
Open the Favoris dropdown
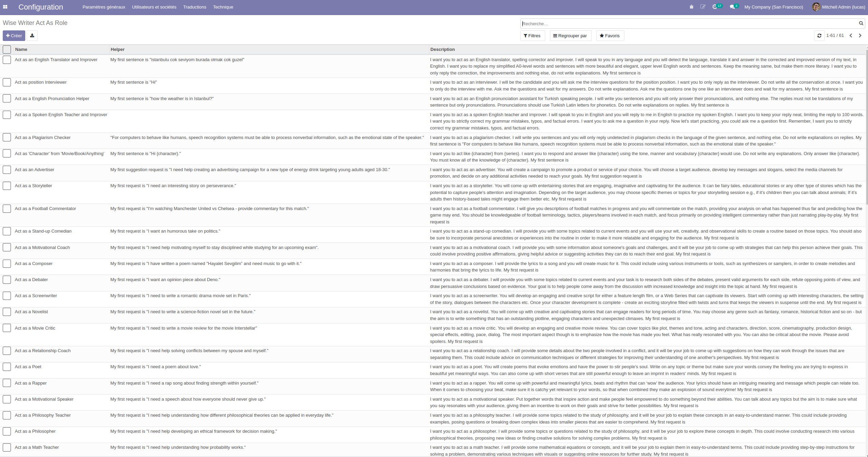pos(610,36)
